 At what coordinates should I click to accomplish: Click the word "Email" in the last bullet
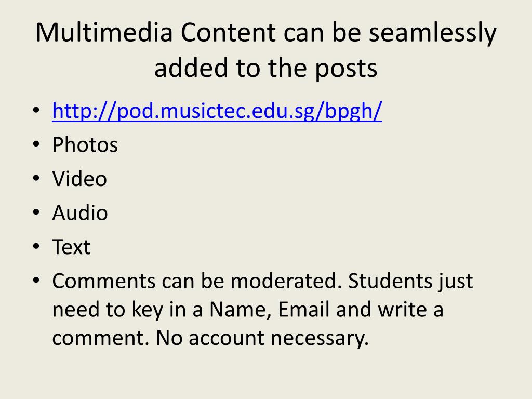[303, 310]
